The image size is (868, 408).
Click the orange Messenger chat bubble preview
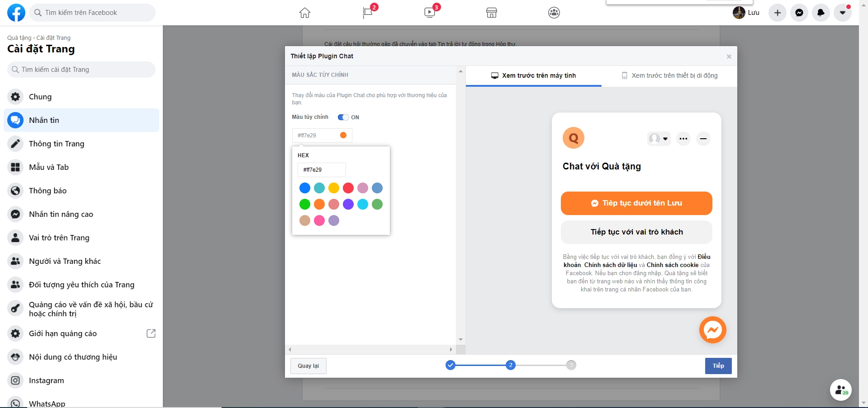click(x=712, y=330)
